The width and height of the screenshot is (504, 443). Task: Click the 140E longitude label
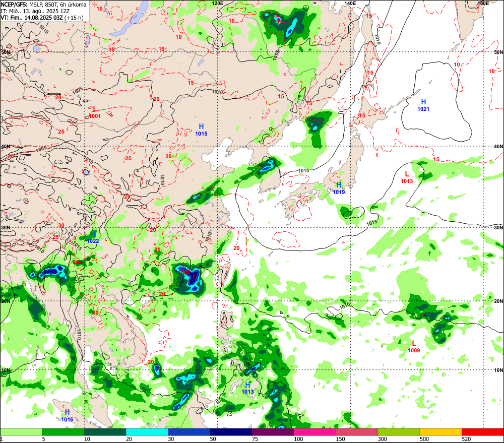click(350, 3)
